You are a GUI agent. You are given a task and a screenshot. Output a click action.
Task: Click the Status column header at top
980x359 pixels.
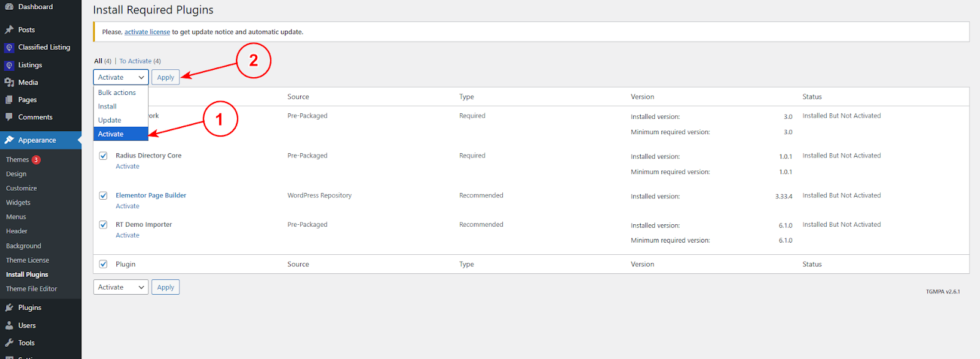pyautogui.click(x=812, y=97)
